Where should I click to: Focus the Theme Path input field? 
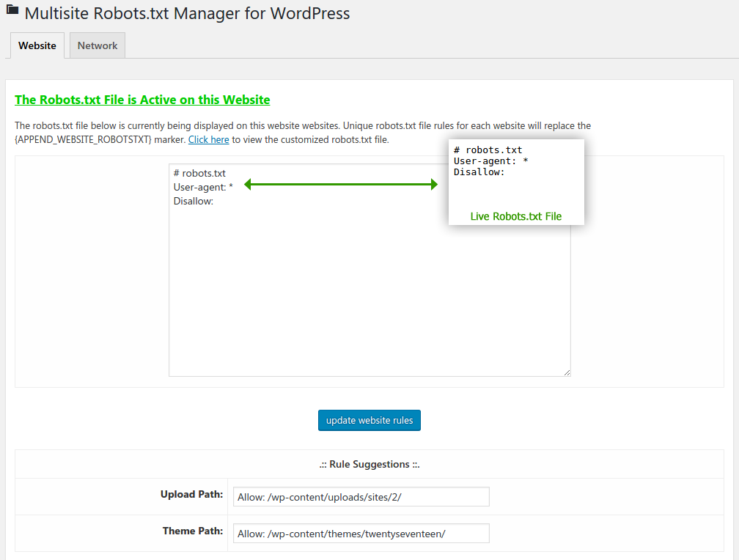tap(361, 534)
